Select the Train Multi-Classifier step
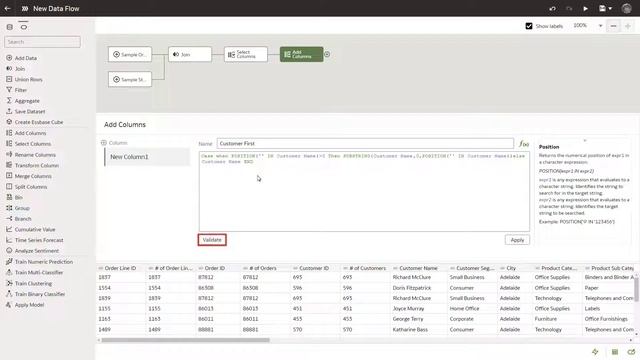640x360 pixels. click(x=35, y=272)
